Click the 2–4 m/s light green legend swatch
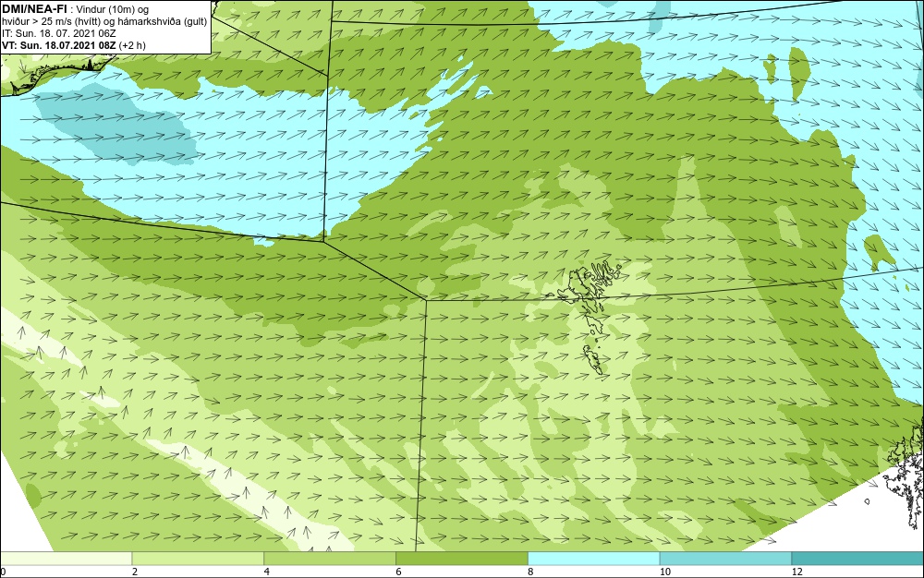 198,559
